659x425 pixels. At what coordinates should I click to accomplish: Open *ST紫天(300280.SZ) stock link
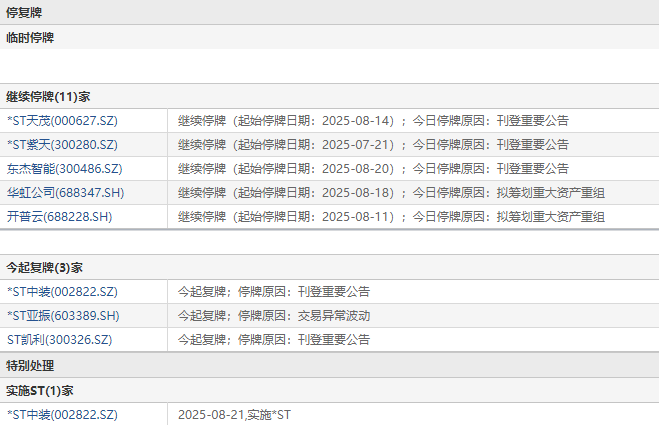point(62,145)
